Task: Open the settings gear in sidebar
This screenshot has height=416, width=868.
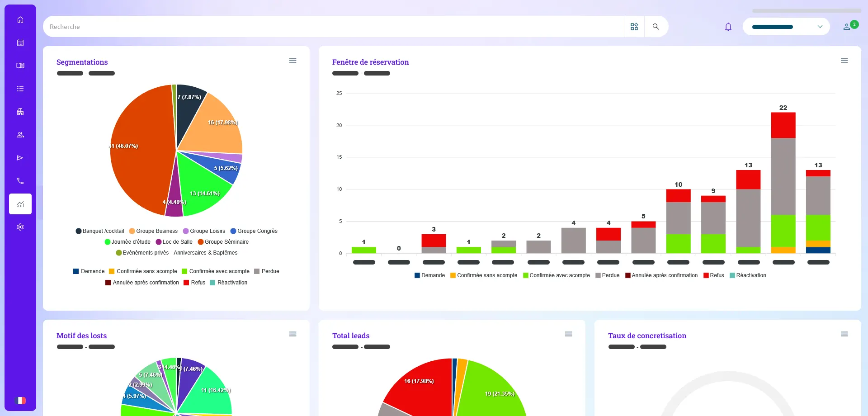Action: 20,227
